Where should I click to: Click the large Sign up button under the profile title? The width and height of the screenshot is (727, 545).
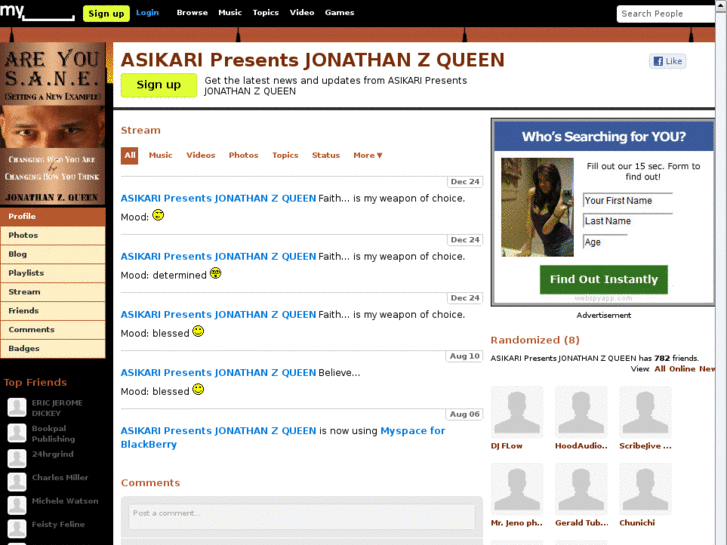coord(159,85)
